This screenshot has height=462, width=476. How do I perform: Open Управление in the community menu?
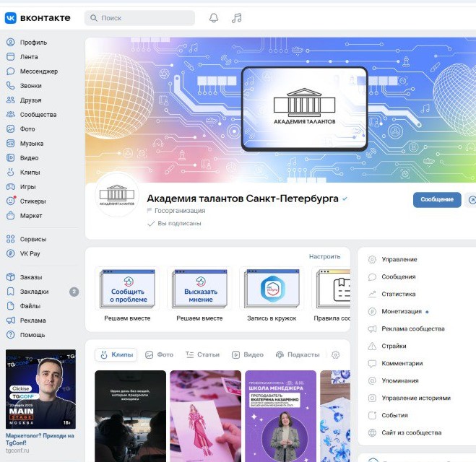(399, 260)
